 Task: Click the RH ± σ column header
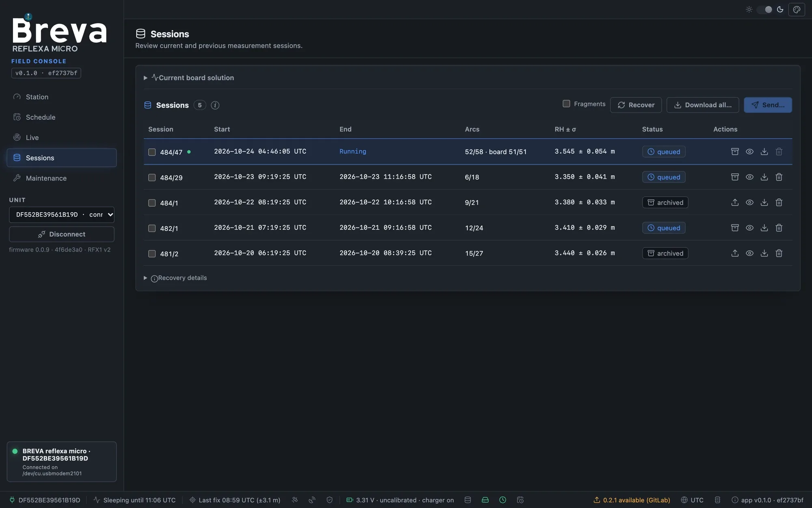click(x=565, y=129)
